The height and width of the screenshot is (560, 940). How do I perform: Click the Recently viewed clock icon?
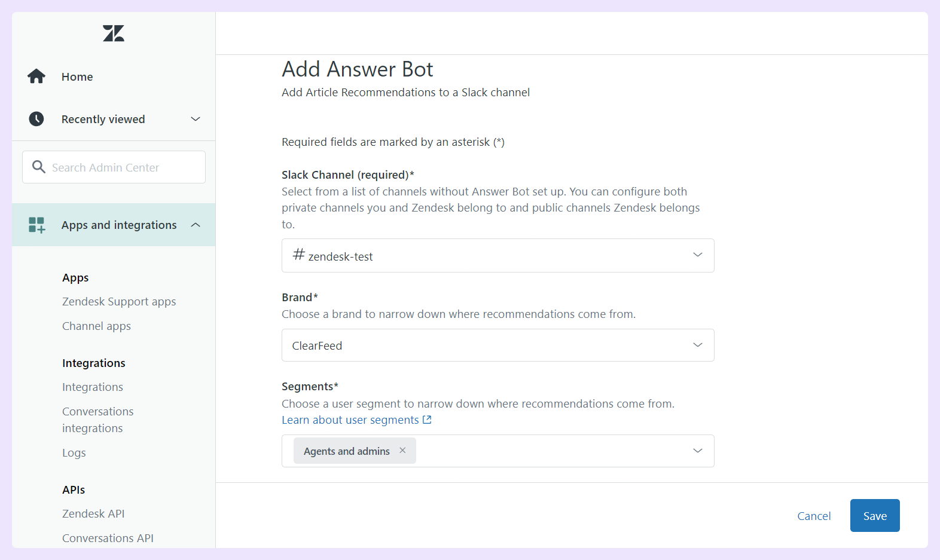[x=36, y=119]
